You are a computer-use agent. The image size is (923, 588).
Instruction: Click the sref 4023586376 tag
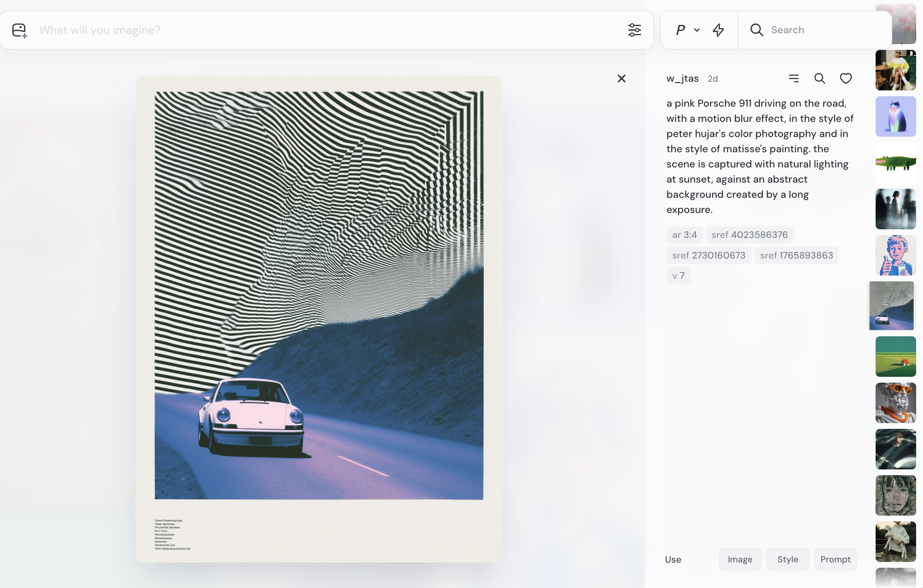pos(749,235)
